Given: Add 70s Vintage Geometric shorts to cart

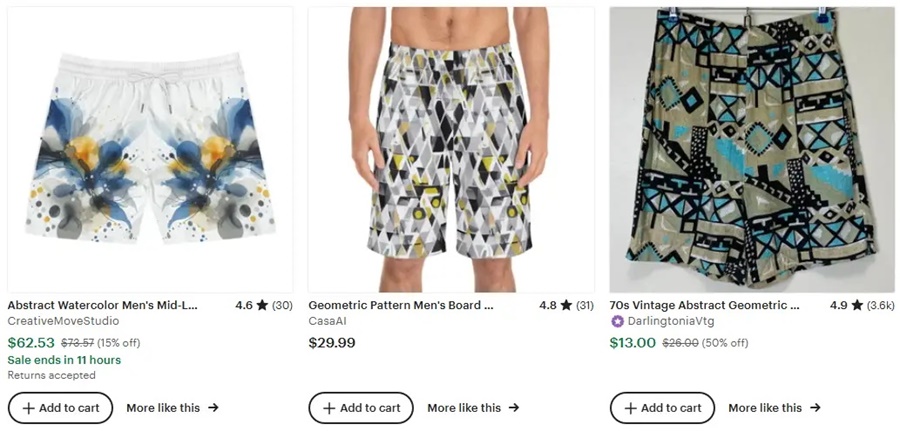Looking at the screenshot, I should click(662, 408).
